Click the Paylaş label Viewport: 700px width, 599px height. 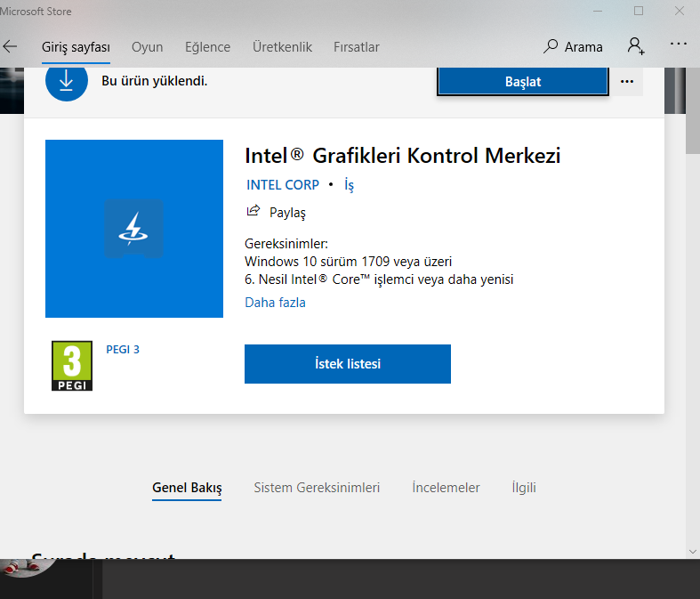287,213
